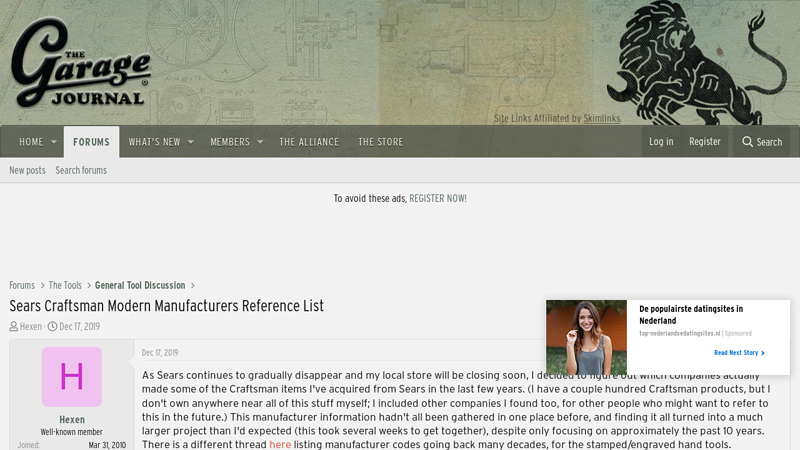800x450 pixels.
Task: Click the Search magnifier icon
Action: click(x=747, y=142)
